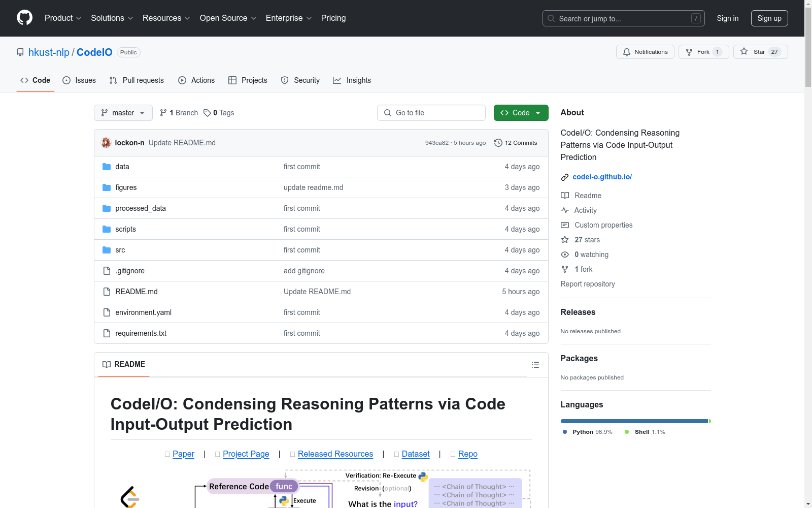The height and width of the screenshot is (508, 812).
Task: Click the Sign in link
Action: coord(728,18)
